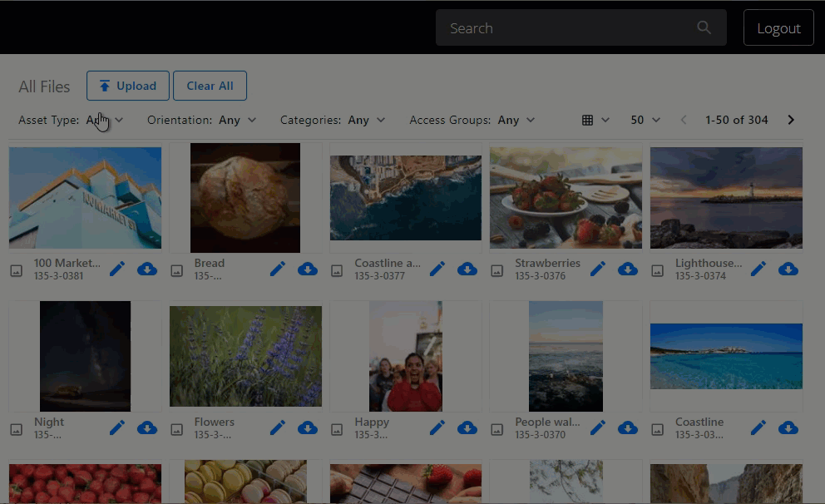Click the '135-3-0381' asset ID
This screenshot has width=825, height=504.
coord(59,276)
